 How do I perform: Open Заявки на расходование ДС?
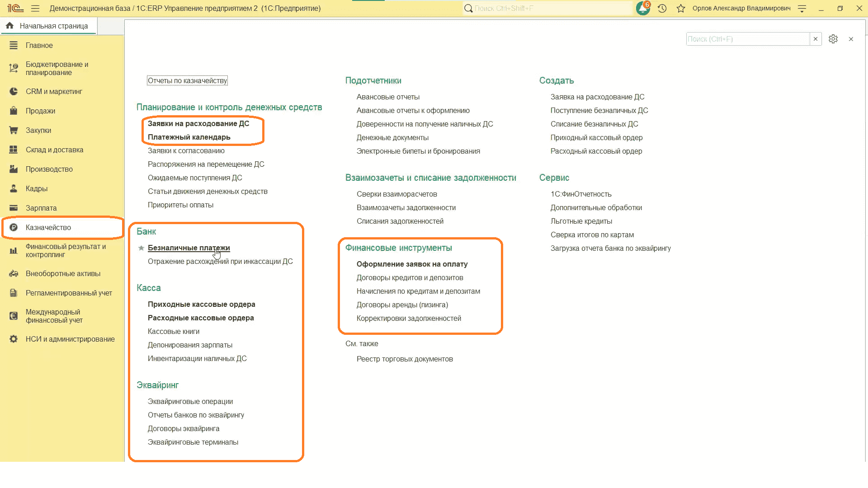(198, 123)
